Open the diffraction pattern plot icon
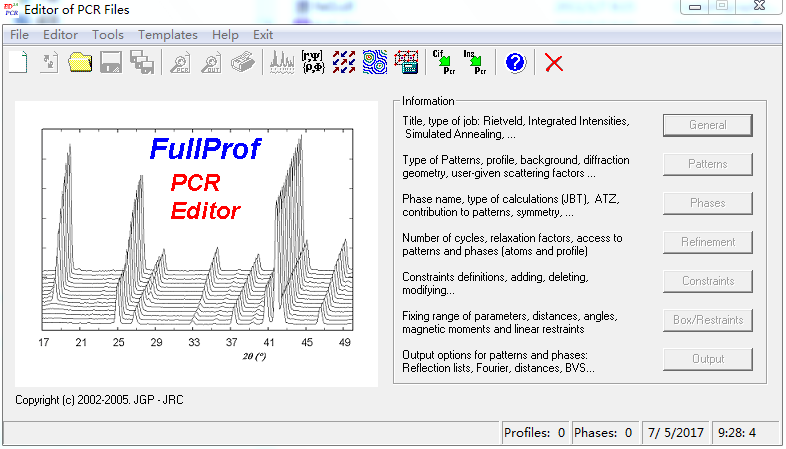Screen dimensions: 786x449 [282, 63]
